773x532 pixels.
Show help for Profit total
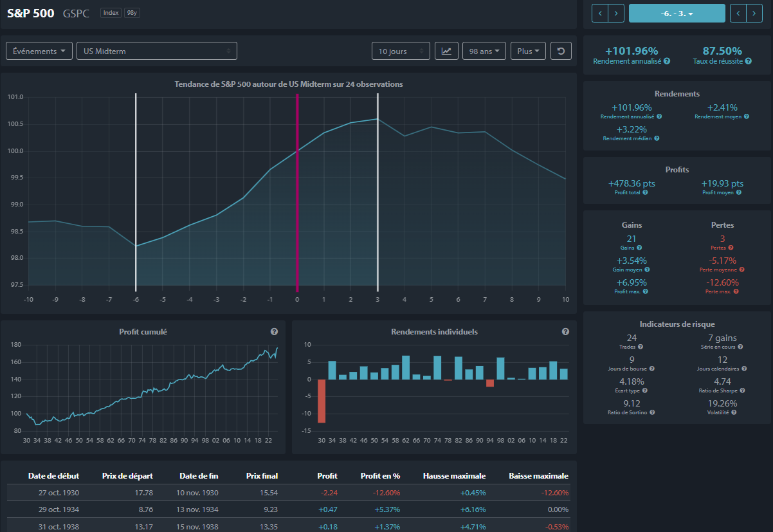tap(645, 192)
